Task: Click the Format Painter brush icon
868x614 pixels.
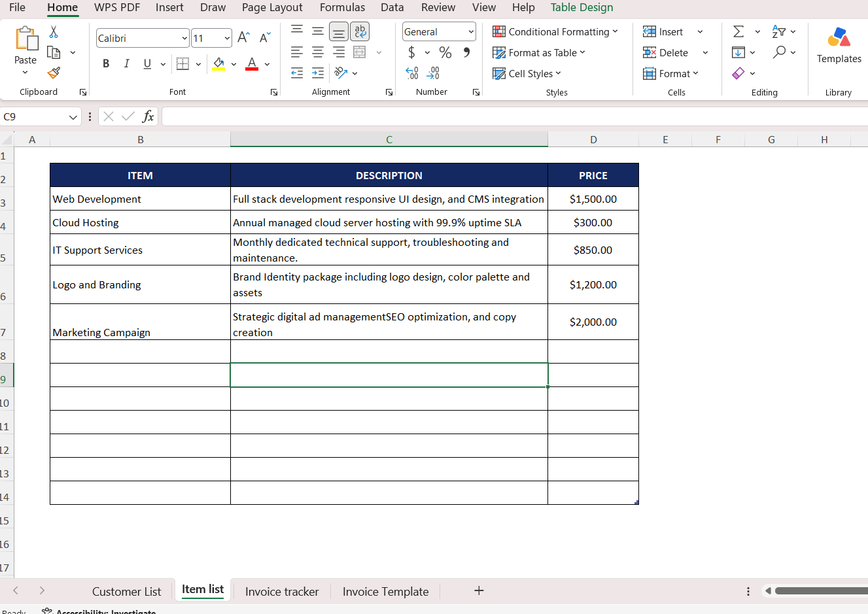Action: pos(54,73)
